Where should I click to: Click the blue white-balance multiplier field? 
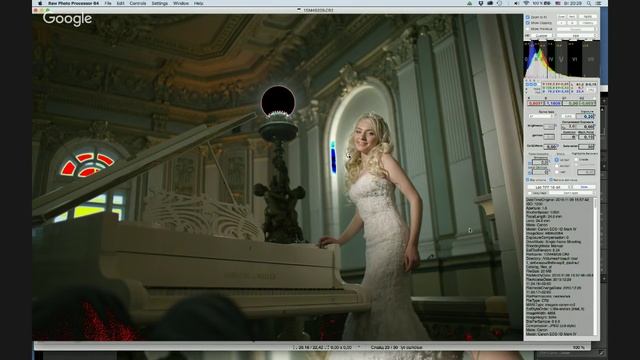tap(552, 103)
